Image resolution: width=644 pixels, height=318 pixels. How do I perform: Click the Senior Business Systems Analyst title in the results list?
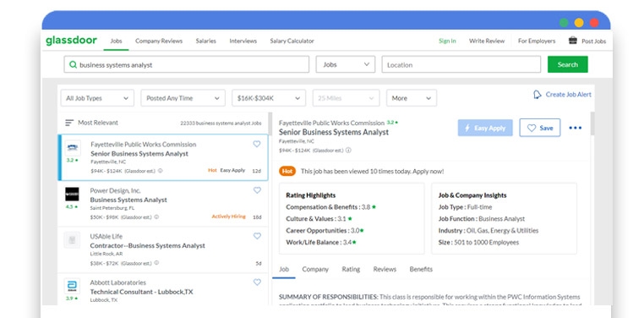point(139,154)
